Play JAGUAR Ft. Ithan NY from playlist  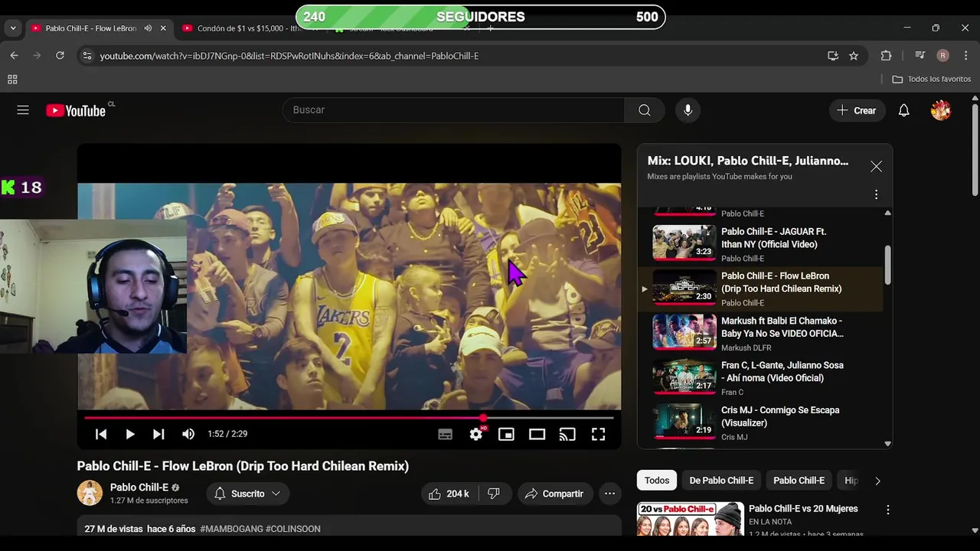click(x=759, y=244)
